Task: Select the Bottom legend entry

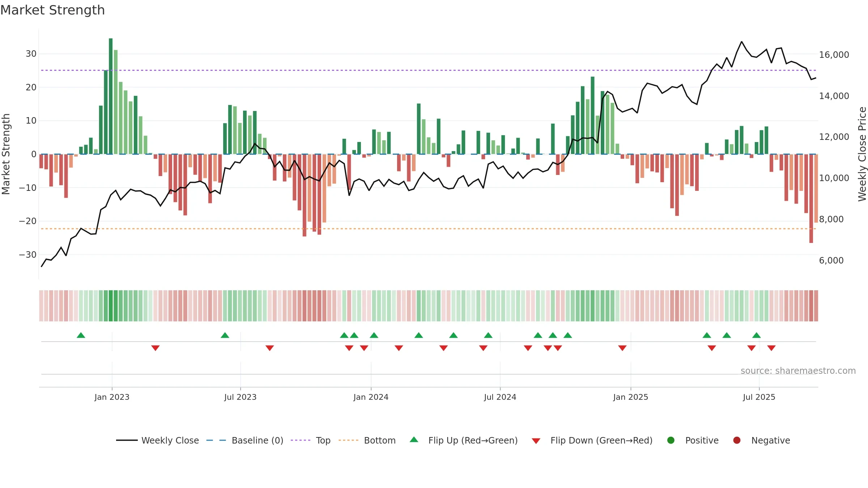Action: click(x=367, y=440)
